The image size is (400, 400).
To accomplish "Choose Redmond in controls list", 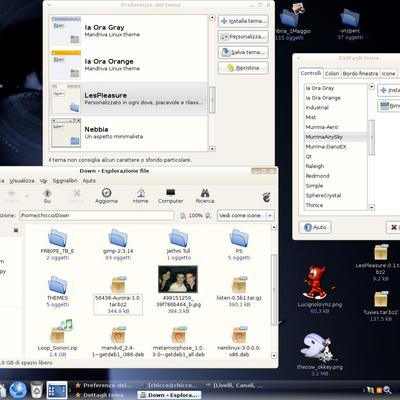I will coord(335,176).
